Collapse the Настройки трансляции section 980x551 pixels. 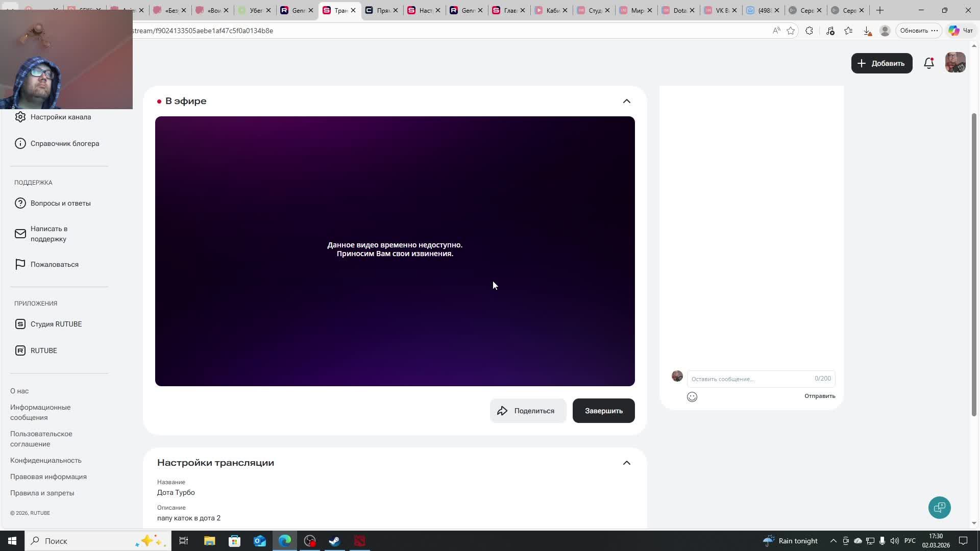pos(627,463)
